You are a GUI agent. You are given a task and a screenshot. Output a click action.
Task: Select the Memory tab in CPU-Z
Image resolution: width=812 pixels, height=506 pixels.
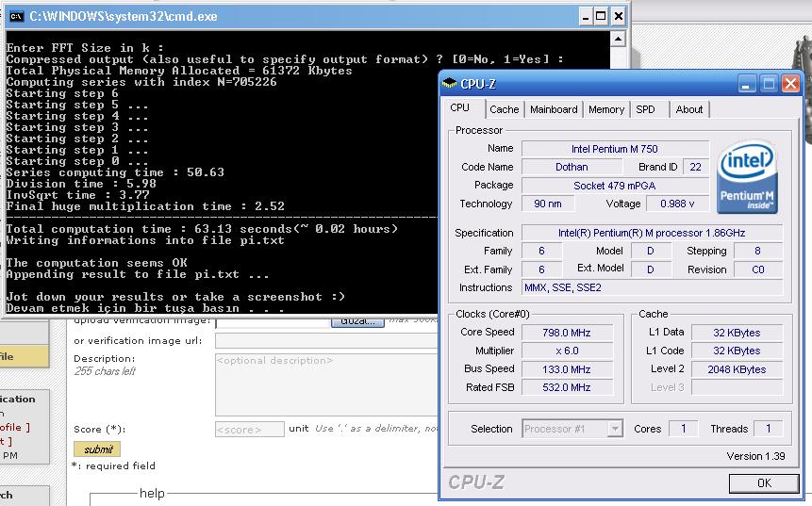click(x=605, y=109)
